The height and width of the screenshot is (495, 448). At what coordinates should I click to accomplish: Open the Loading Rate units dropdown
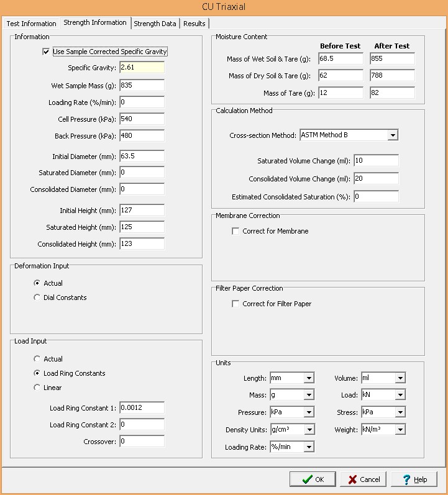click(x=309, y=447)
